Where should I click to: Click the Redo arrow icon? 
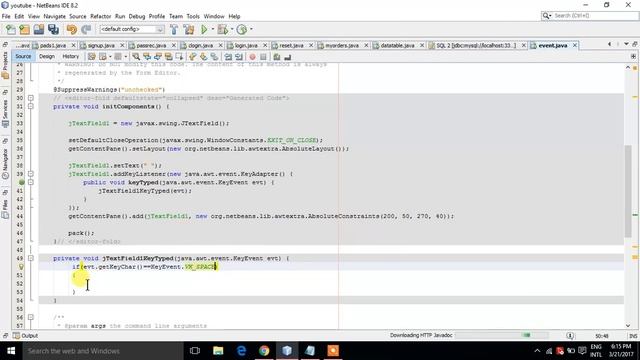[x=86, y=29]
